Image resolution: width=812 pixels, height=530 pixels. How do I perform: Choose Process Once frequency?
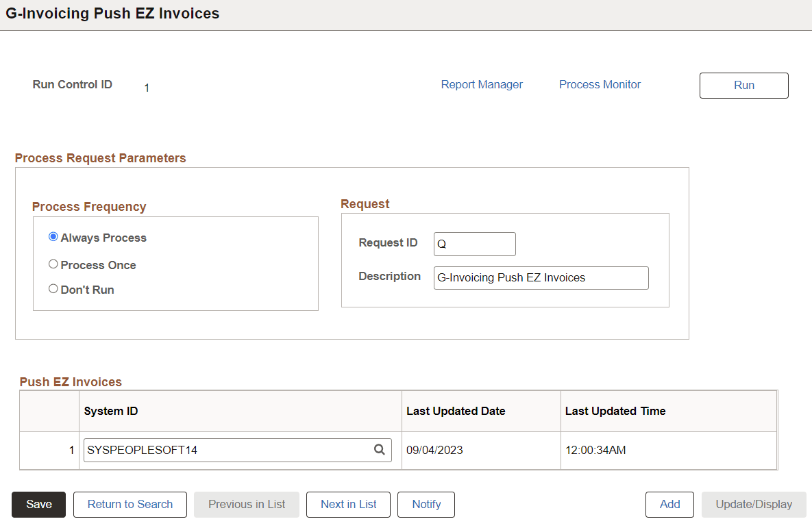pyautogui.click(x=53, y=264)
